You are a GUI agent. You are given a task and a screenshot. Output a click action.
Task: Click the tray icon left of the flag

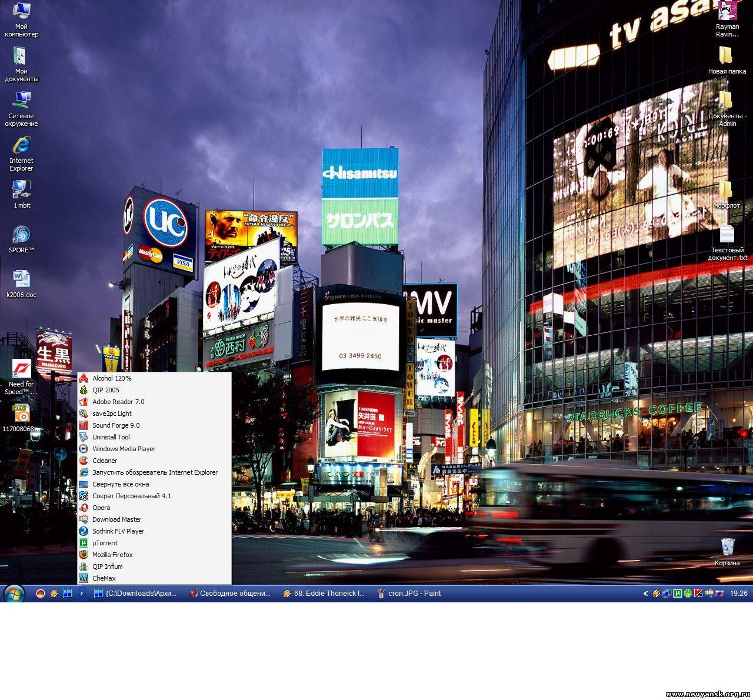[709, 594]
